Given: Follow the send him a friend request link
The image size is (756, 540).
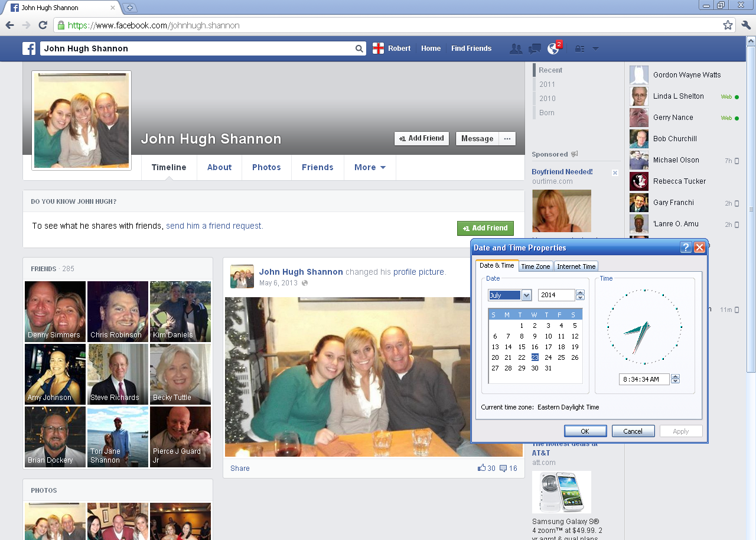Looking at the screenshot, I should point(214,226).
